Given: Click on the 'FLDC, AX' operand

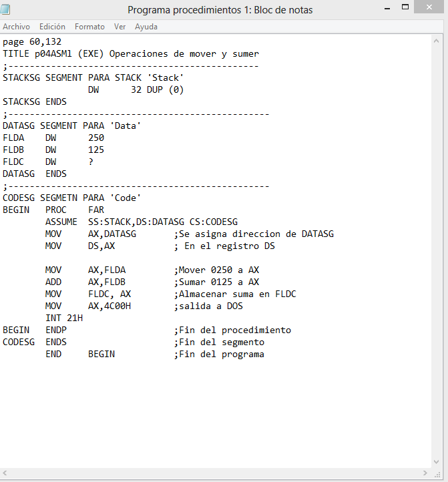Looking at the screenshot, I should click(x=109, y=294).
